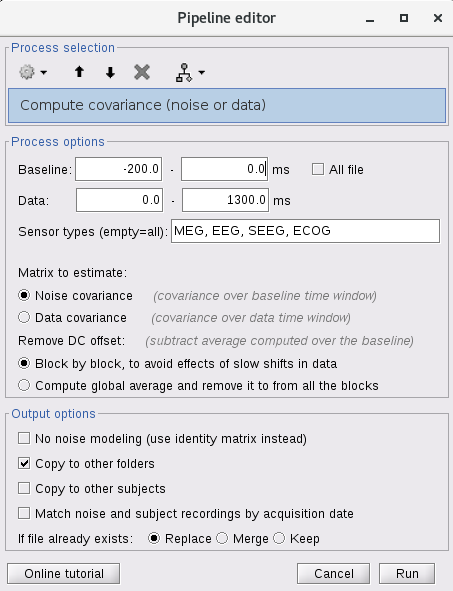Select Compute covariance process in list
Image resolution: width=453 pixels, height=591 pixels.
pos(227,106)
